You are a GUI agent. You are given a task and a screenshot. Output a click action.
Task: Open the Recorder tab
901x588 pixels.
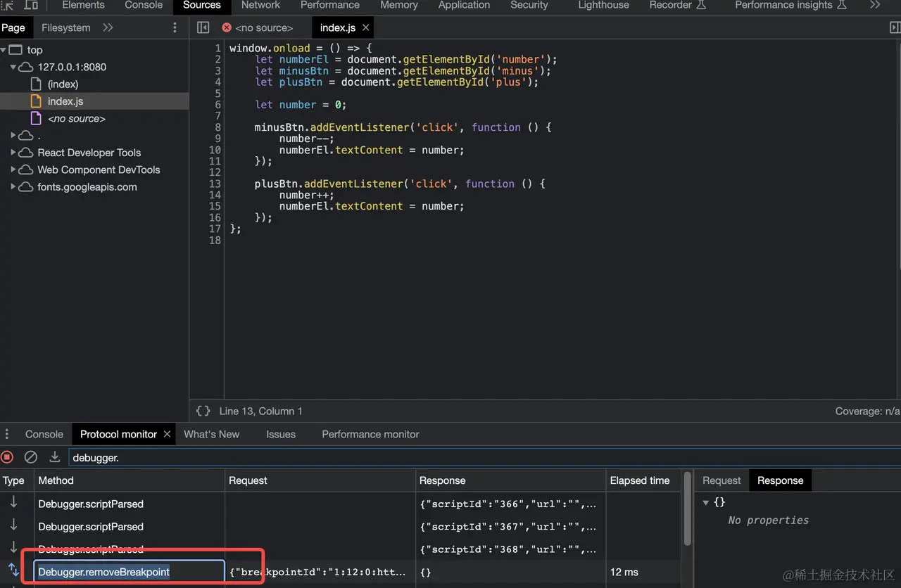(677, 5)
